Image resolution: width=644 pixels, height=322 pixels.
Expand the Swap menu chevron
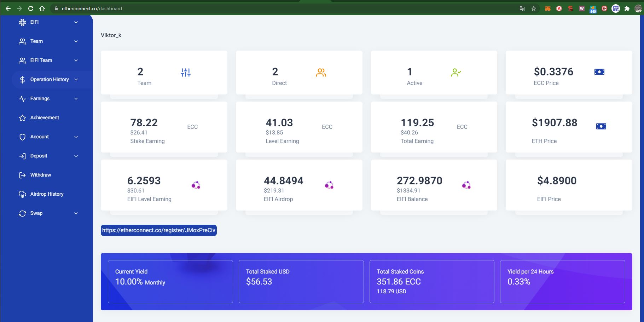[x=76, y=213]
